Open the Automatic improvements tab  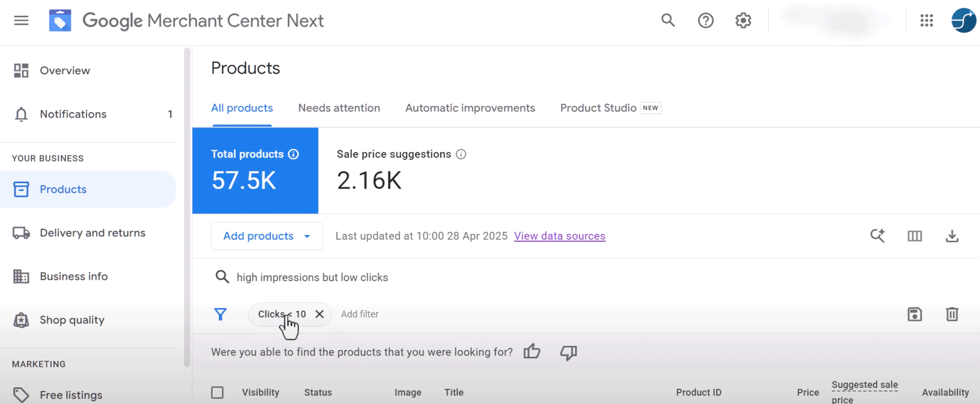(x=470, y=108)
